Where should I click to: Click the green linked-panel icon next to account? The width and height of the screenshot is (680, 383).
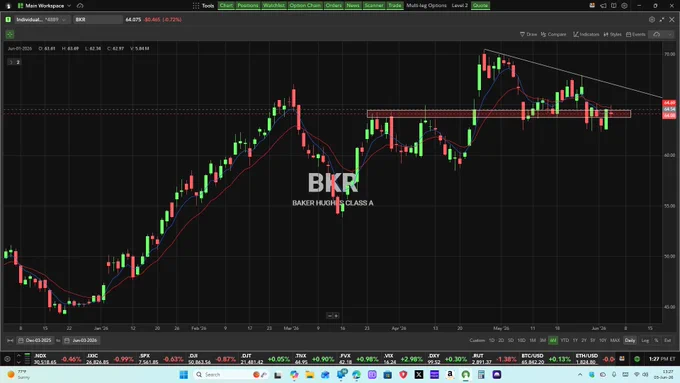click(8, 20)
